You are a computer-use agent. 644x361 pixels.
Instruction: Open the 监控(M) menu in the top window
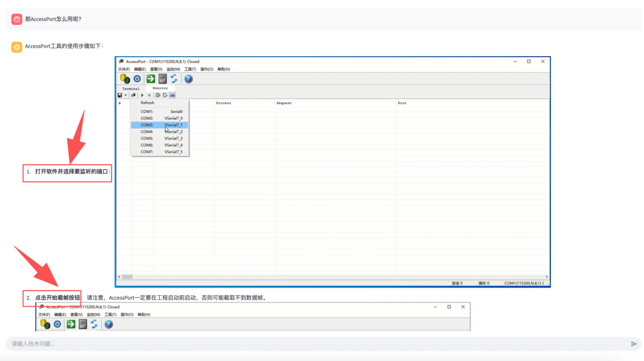175,69
